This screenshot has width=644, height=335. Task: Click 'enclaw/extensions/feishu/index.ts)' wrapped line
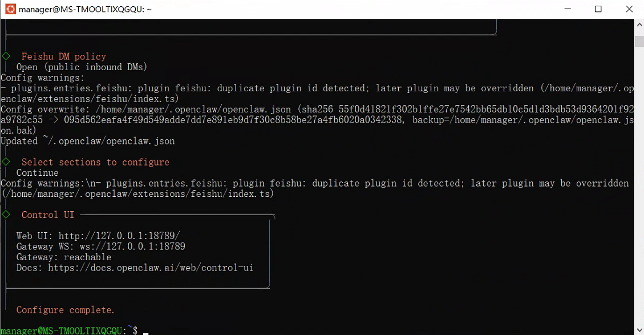click(x=90, y=99)
